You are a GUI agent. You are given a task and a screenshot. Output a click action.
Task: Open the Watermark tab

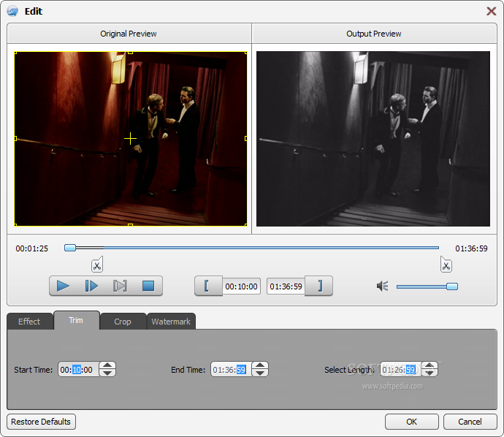171,322
